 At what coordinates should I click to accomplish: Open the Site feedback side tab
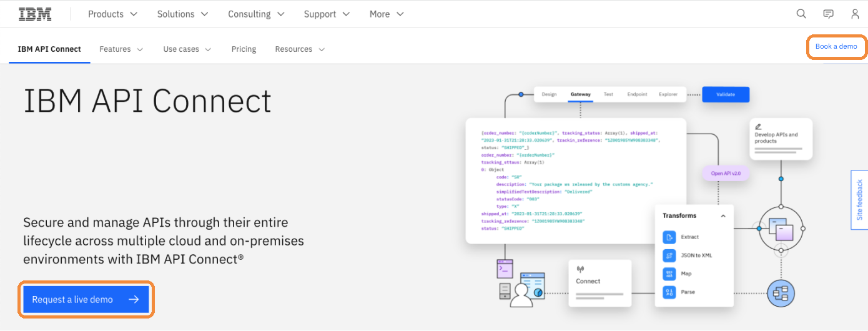coord(859,200)
